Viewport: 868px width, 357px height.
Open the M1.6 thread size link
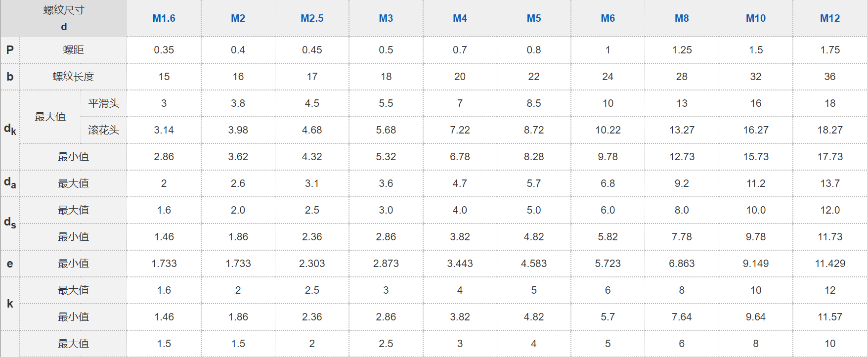tap(164, 18)
